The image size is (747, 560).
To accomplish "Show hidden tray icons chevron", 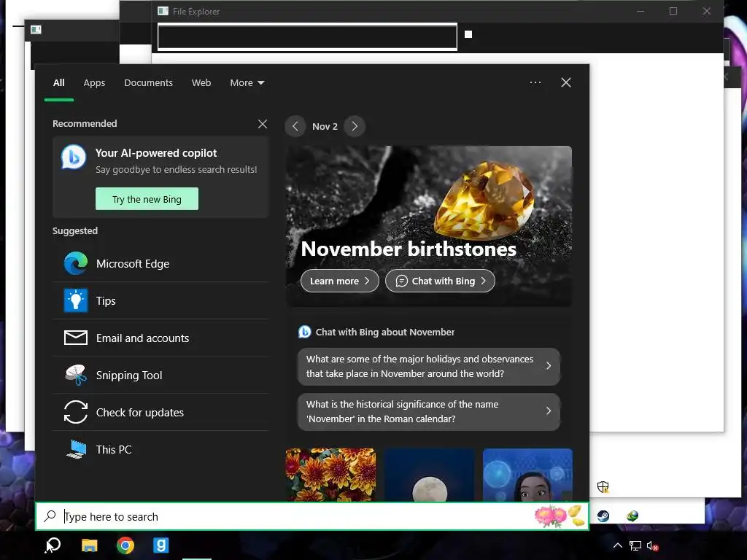I will (x=617, y=545).
